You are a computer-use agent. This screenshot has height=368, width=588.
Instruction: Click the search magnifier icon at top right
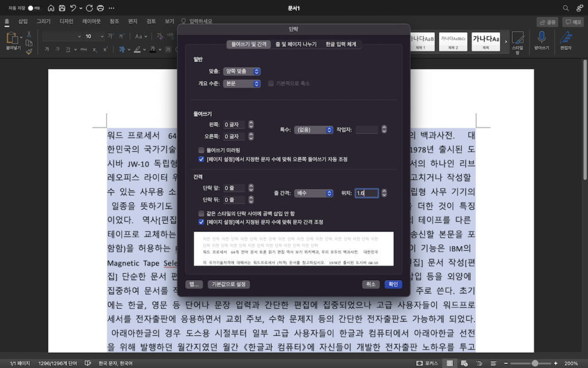click(566, 8)
